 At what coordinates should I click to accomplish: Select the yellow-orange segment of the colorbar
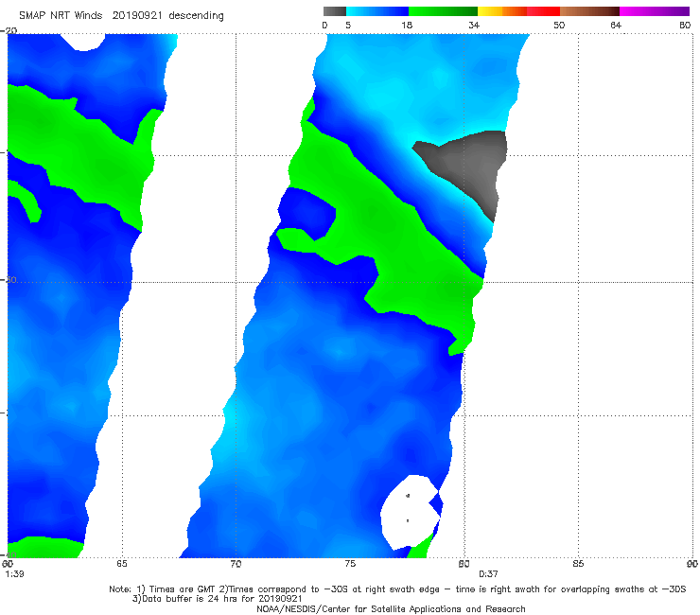[x=502, y=11]
